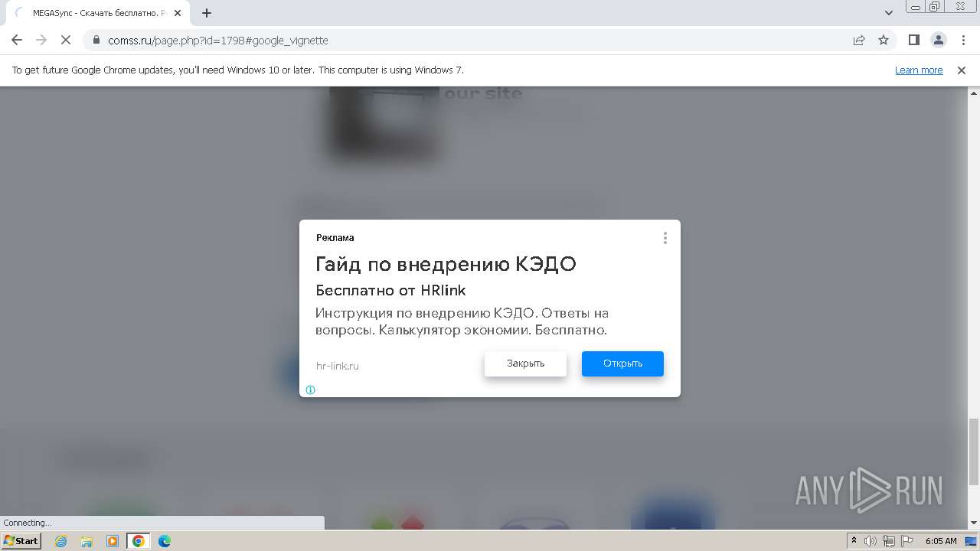
Task: Click the browser Back arrow
Action: [x=17, y=41]
